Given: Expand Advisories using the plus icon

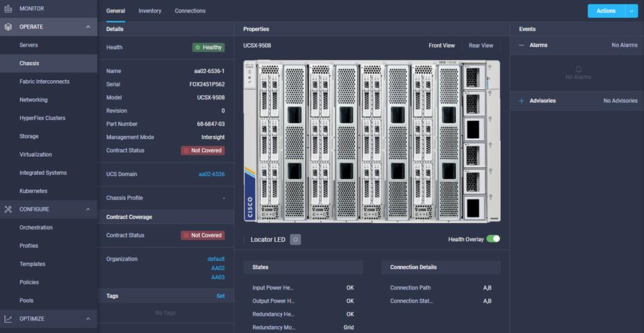Looking at the screenshot, I should [x=522, y=101].
